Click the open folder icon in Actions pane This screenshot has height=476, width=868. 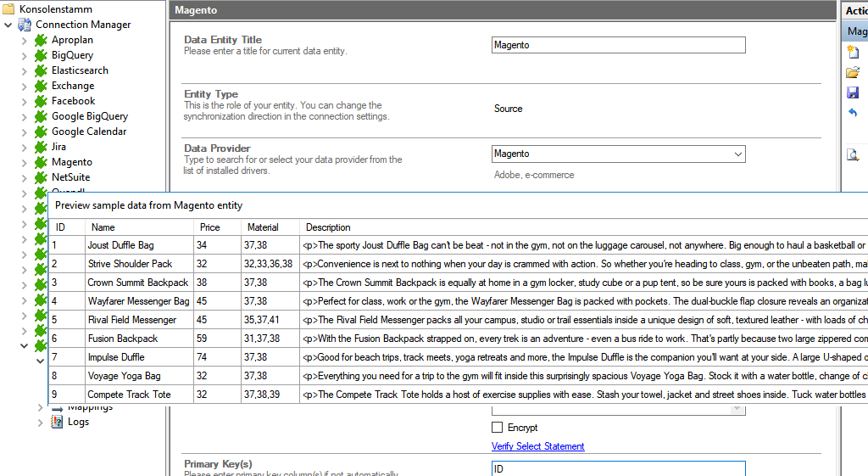click(853, 73)
